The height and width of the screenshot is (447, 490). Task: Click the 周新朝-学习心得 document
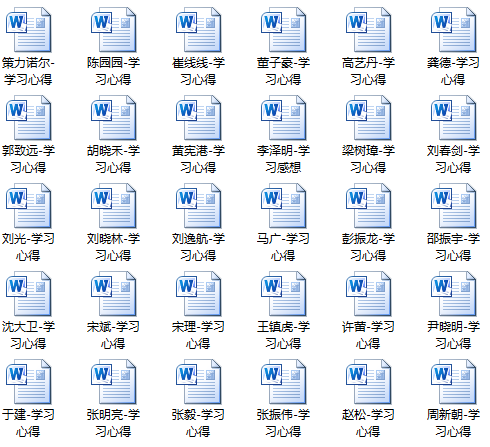[x=453, y=382]
